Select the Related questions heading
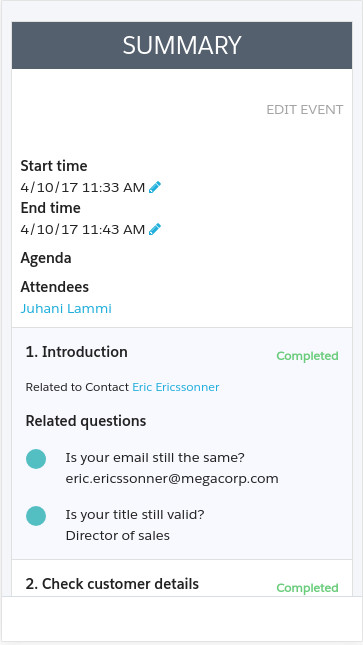 (x=86, y=421)
